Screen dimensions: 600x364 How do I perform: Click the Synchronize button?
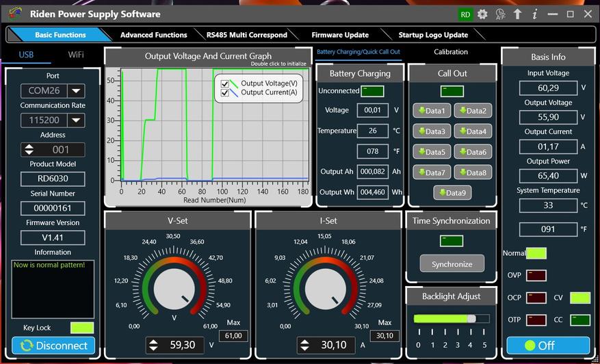pos(452,264)
